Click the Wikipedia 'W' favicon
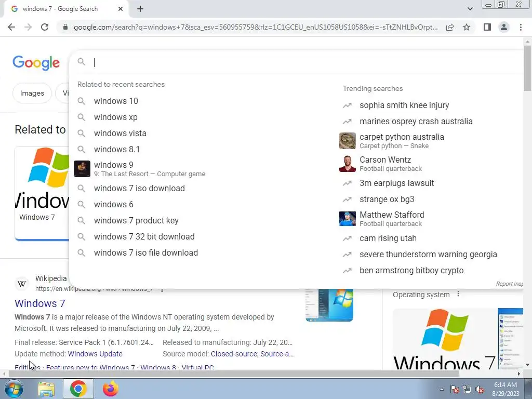Image resolution: width=532 pixels, height=399 pixels. [22, 284]
